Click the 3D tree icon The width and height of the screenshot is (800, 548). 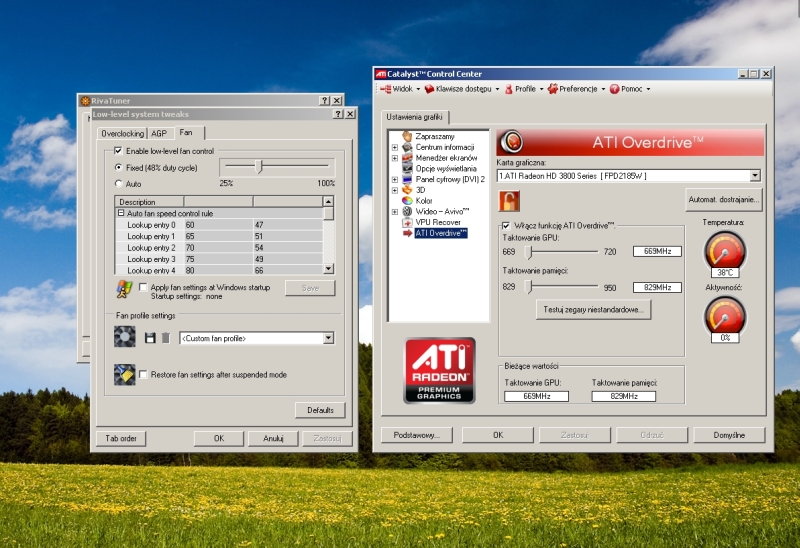407,190
